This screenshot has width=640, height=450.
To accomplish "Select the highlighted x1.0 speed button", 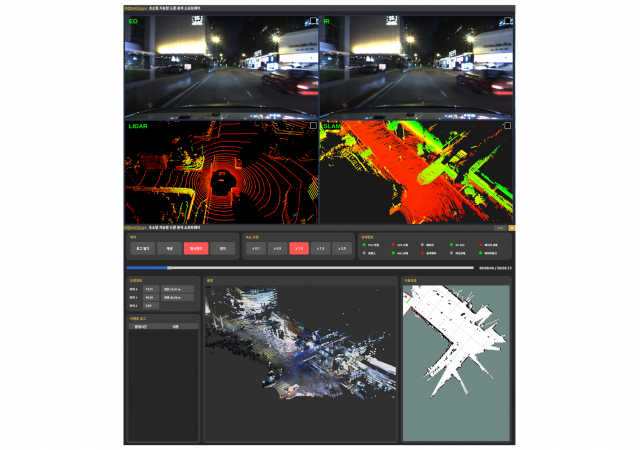I will pyautogui.click(x=299, y=248).
